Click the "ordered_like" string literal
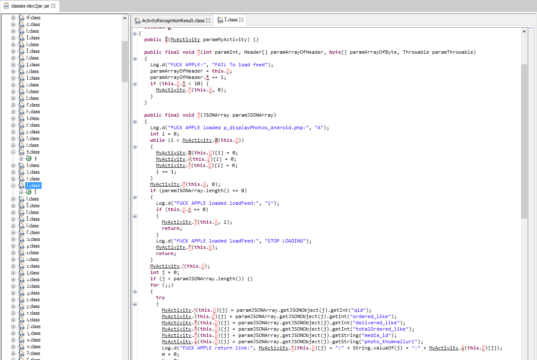The width and height of the screenshot is (537, 360). click(371, 316)
